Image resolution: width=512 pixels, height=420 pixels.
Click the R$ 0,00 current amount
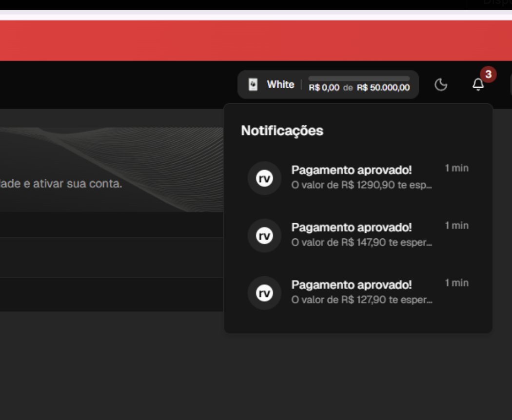tap(324, 88)
